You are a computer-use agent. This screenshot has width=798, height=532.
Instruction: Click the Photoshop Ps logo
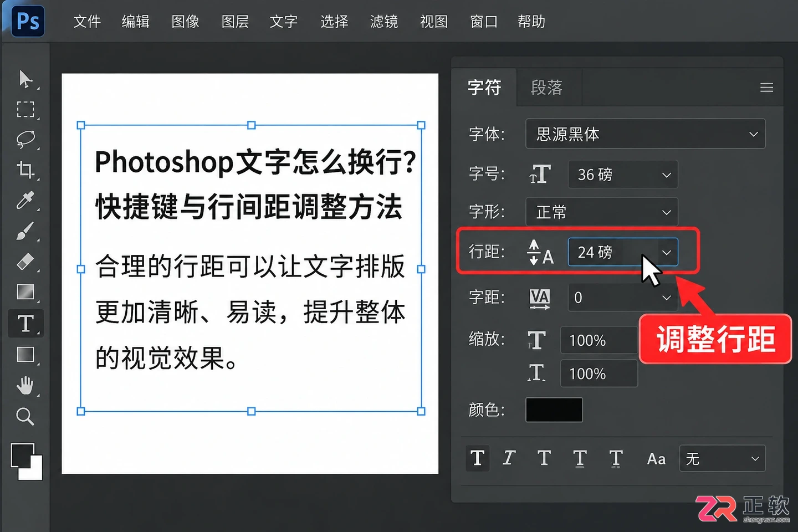(28, 22)
